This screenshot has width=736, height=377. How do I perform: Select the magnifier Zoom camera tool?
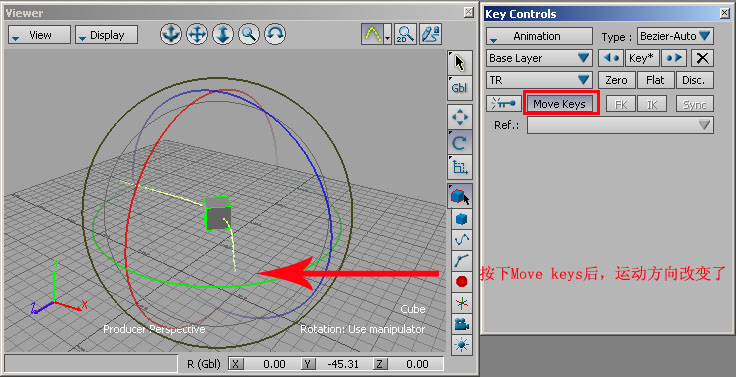(249, 34)
